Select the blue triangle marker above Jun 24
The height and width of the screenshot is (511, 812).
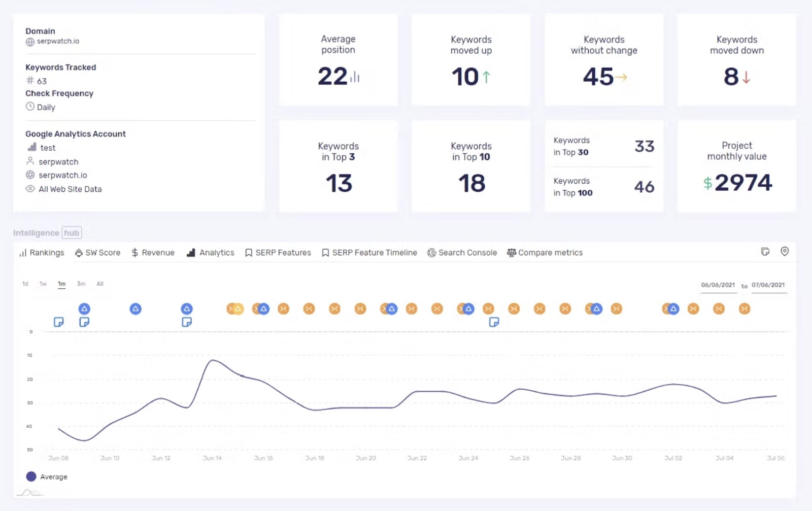pyautogui.click(x=468, y=309)
